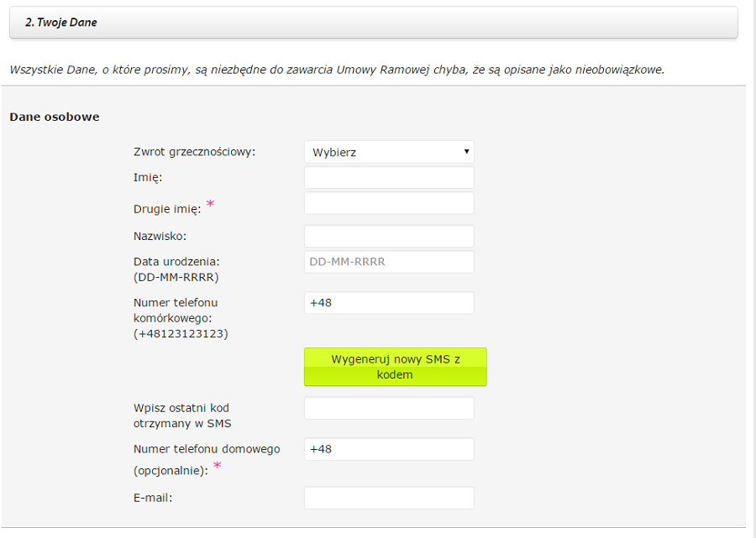Image resolution: width=756 pixels, height=538 pixels.
Task: Click the Nazwisko label text
Action: click(160, 237)
